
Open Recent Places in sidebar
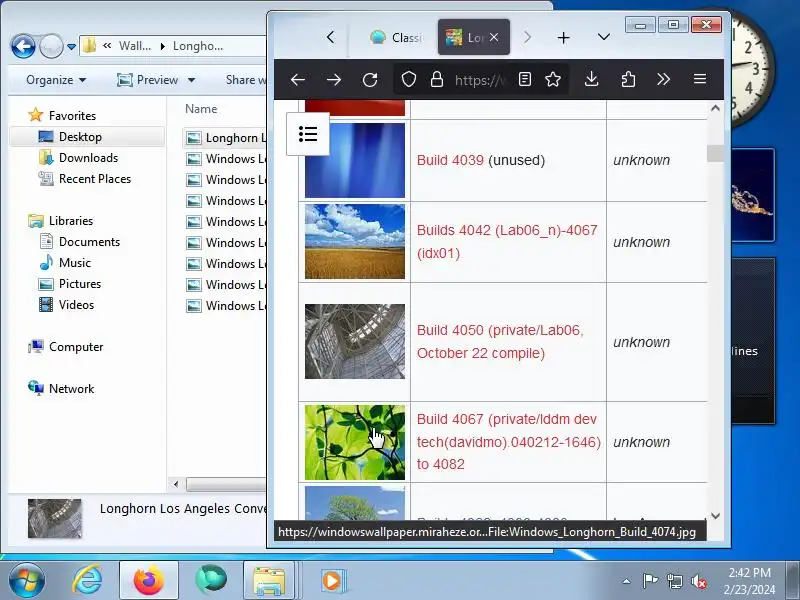click(95, 179)
